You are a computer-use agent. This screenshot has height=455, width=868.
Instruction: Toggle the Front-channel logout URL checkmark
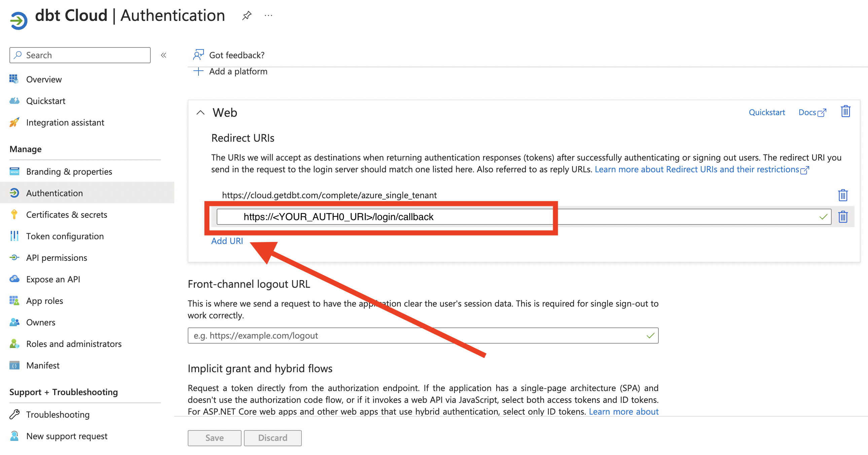[649, 336]
